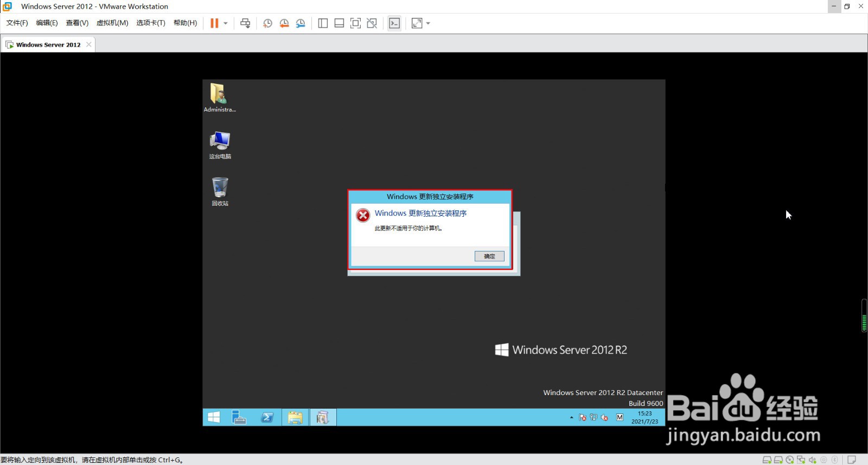Open Action Center flag in guest tray
Screen dimensions: 868x465
point(583,417)
